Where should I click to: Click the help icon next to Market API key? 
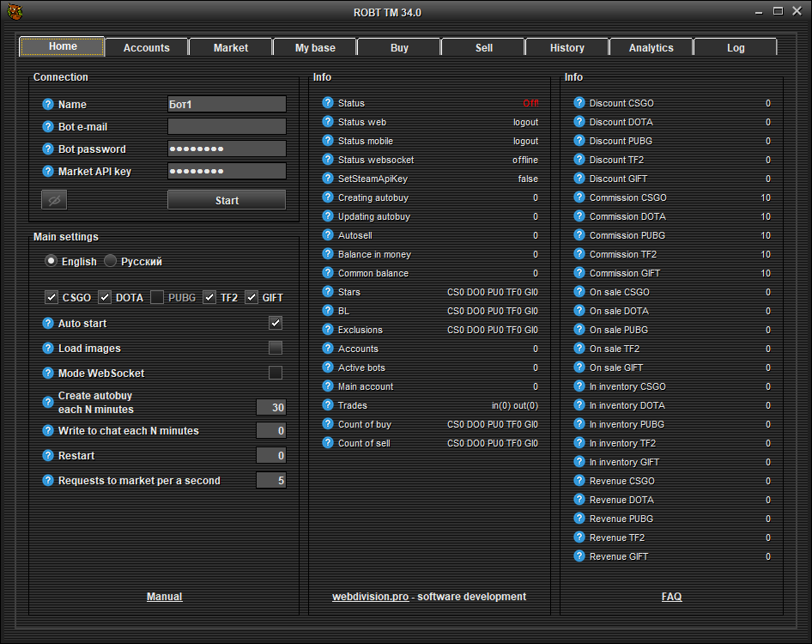(x=48, y=172)
